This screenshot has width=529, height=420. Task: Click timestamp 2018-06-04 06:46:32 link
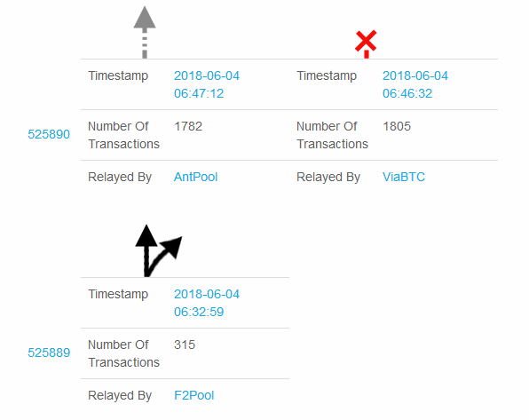coord(415,84)
